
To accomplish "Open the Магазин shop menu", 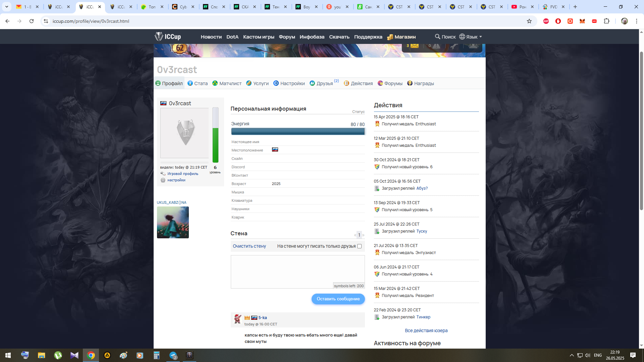I will pos(401,37).
